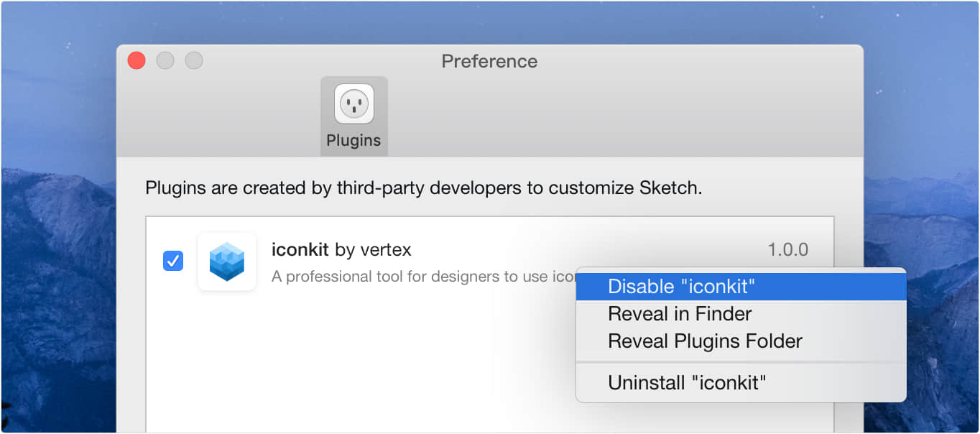Image resolution: width=980 pixels, height=434 pixels.
Task: Click the Plugins power-outlet icon
Action: click(x=353, y=103)
